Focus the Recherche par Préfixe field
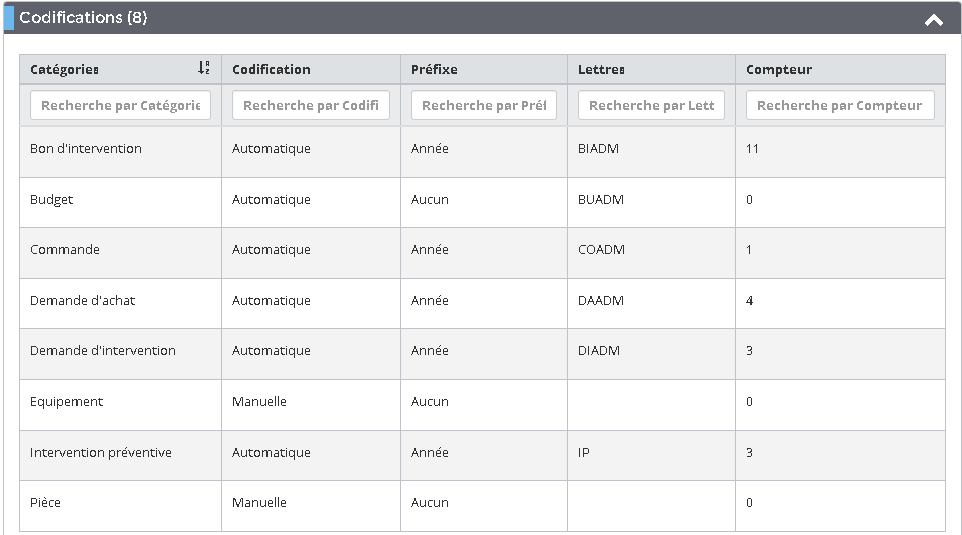962x535 pixels. click(484, 105)
